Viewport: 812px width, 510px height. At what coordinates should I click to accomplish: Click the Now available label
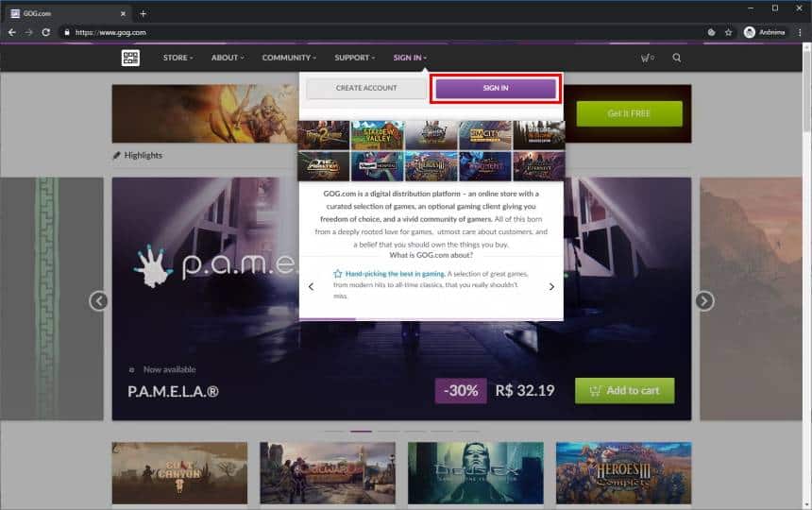click(x=169, y=369)
